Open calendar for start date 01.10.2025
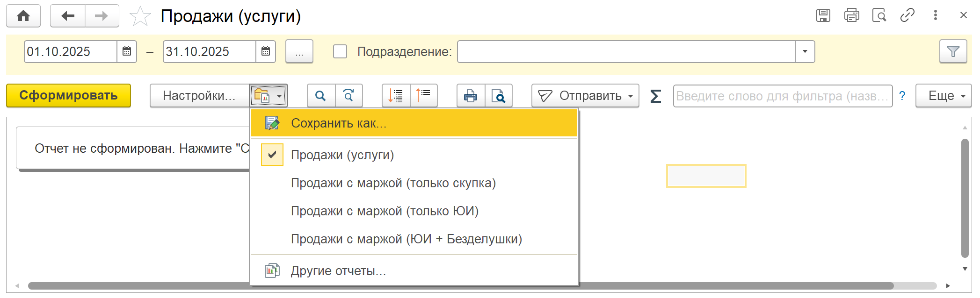 (127, 51)
